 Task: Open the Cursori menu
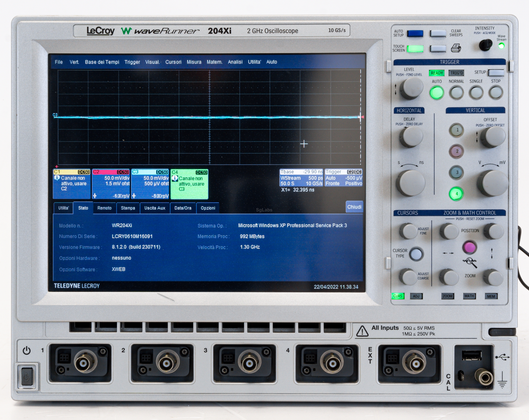click(x=173, y=62)
